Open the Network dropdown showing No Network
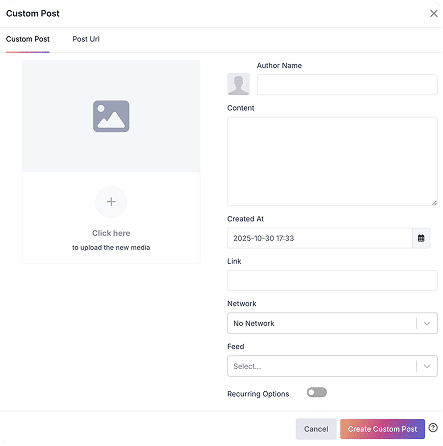443x446 pixels. click(x=333, y=323)
